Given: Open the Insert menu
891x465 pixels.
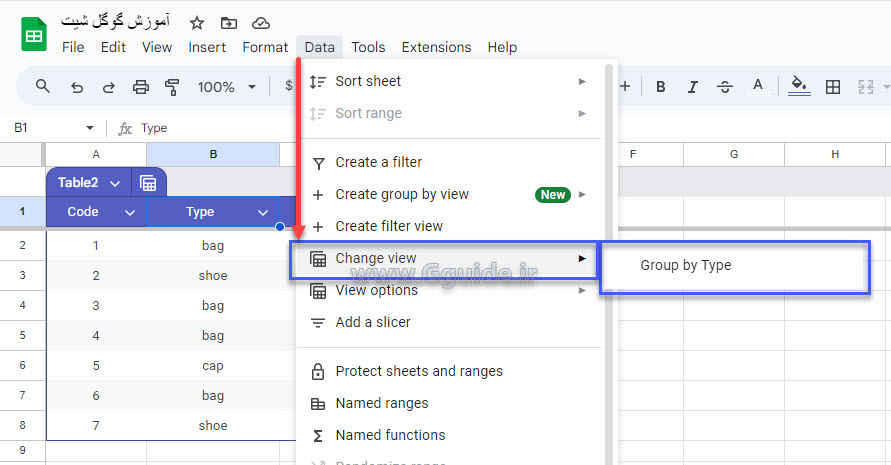Looking at the screenshot, I should point(207,47).
